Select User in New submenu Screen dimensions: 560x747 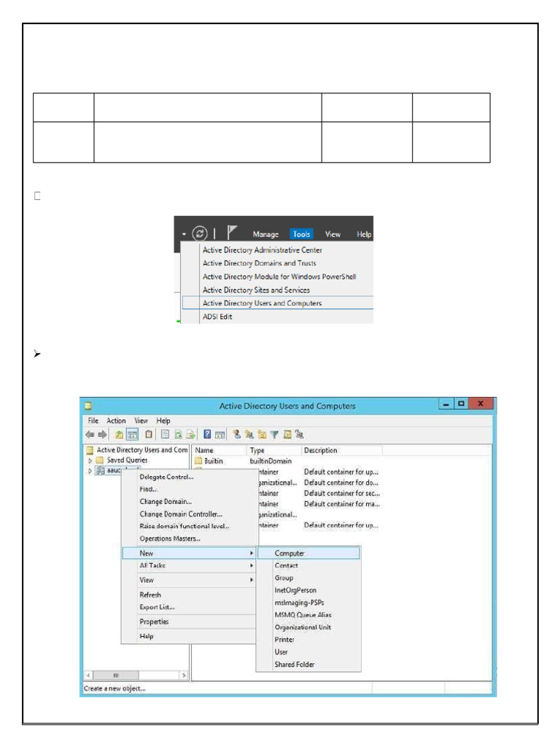tap(281, 651)
